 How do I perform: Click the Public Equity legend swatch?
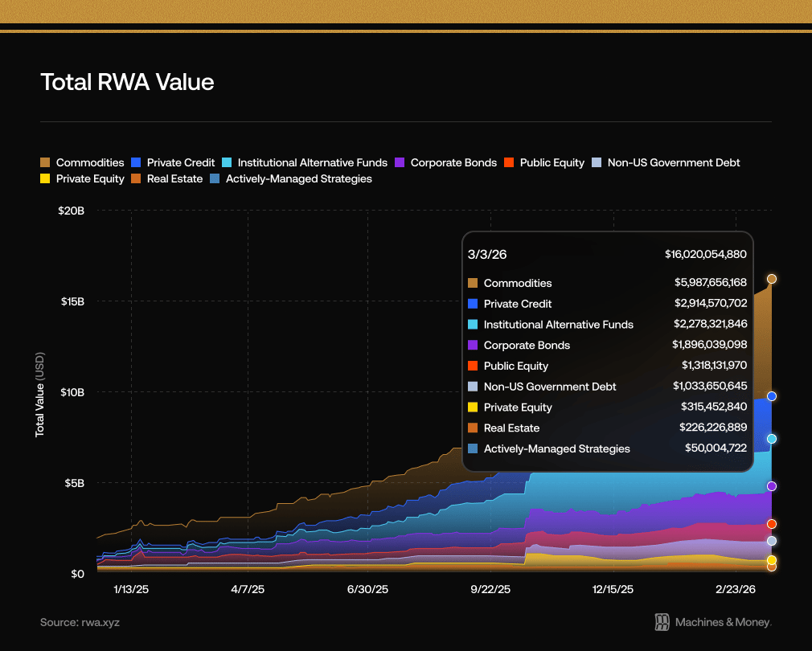click(x=509, y=162)
